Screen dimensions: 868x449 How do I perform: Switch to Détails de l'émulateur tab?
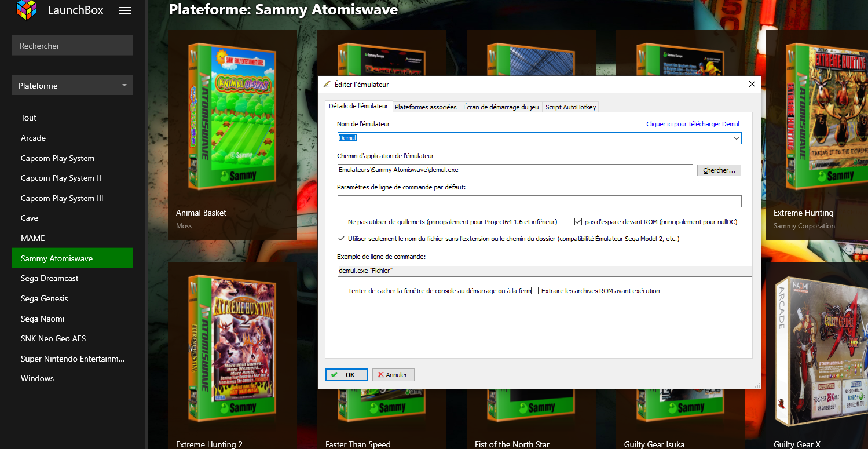point(358,106)
